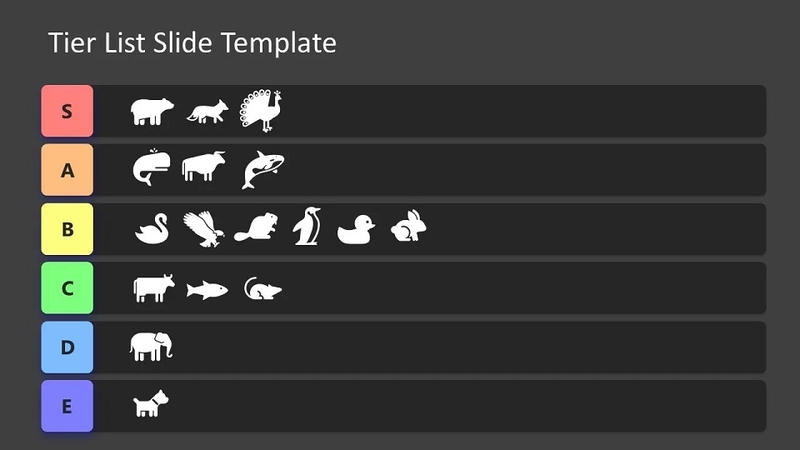This screenshot has width=800, height=450.
Task: Select the beaver icon
Action: [x=256, y=228]
